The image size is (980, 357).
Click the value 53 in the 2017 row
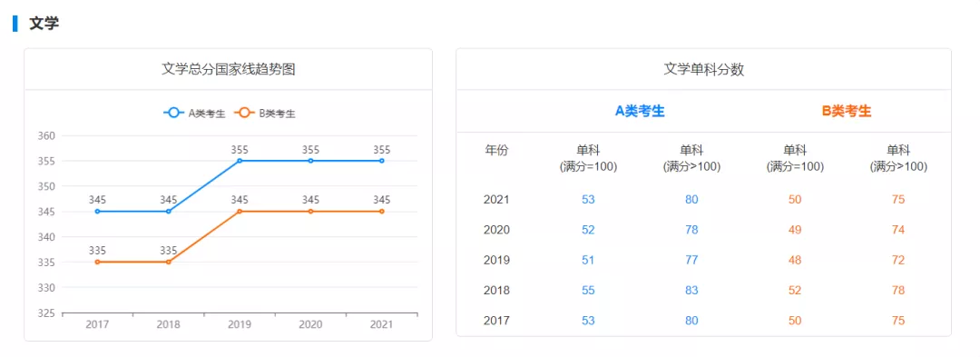[x=588, y=321]
